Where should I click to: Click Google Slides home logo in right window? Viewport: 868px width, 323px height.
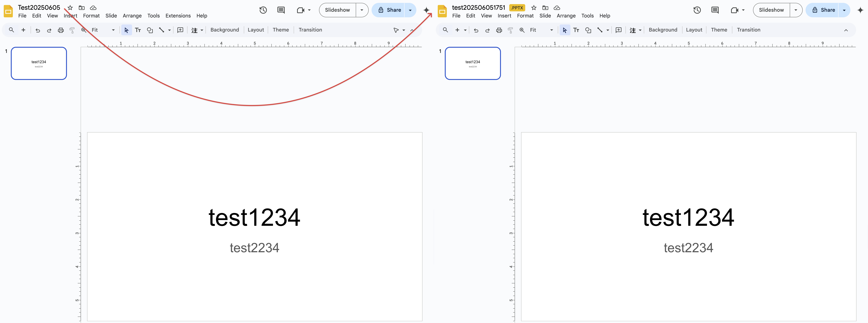point(442,12)
